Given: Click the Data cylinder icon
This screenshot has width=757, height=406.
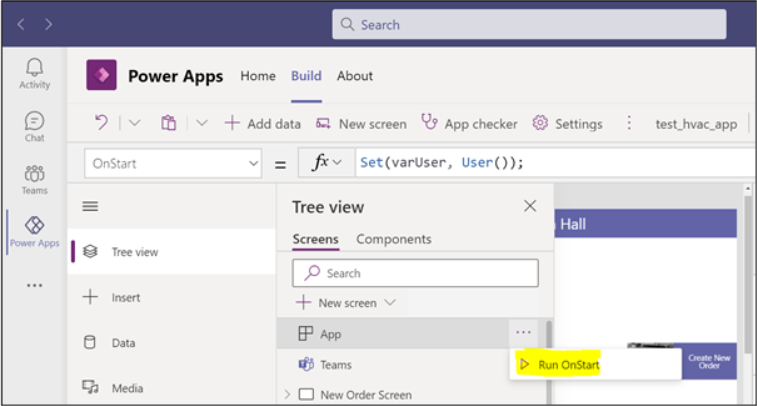Looking at the screenshot, I should click(x=90, y=342).
